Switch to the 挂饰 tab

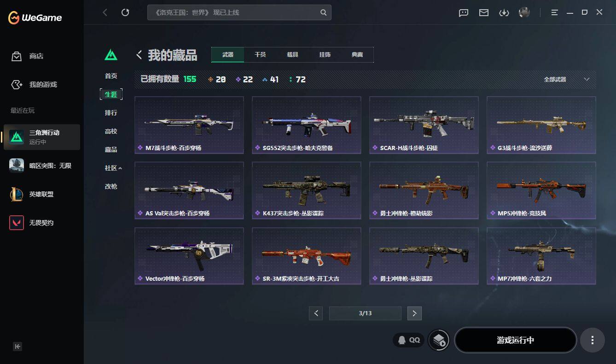[325, 54]
